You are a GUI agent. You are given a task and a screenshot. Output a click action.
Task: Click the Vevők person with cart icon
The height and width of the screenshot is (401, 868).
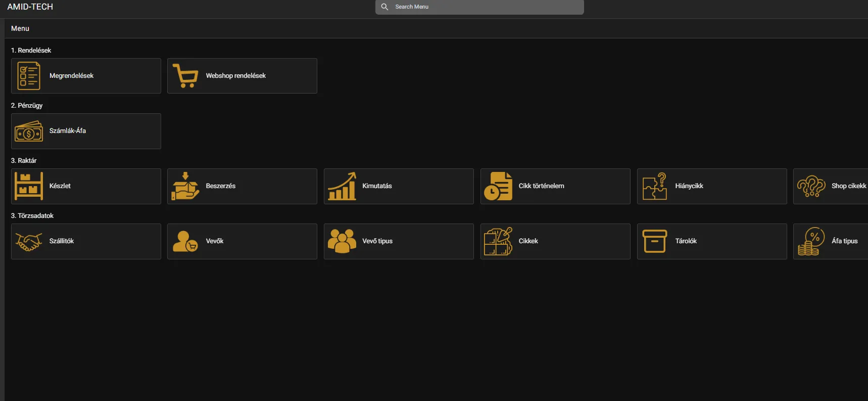click(x=185, y=241)
